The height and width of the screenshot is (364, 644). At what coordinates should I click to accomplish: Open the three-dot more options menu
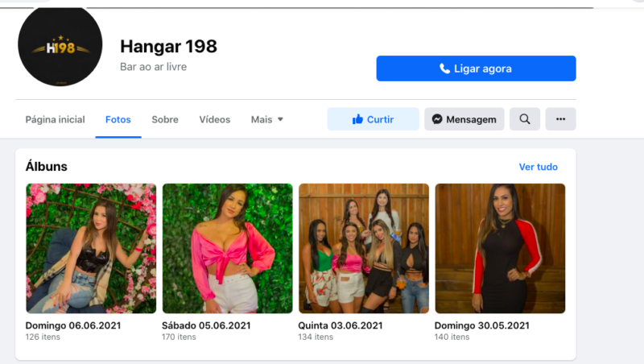[x=560, y=119]
